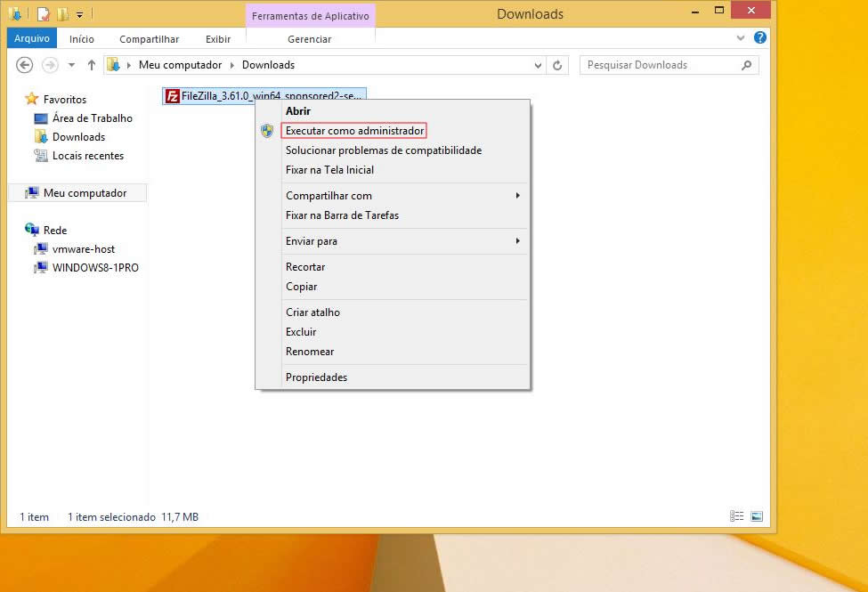Select 'Executar como administrador' from context menu
Viewport: 868px width, 592px height.
pos(354,131)
